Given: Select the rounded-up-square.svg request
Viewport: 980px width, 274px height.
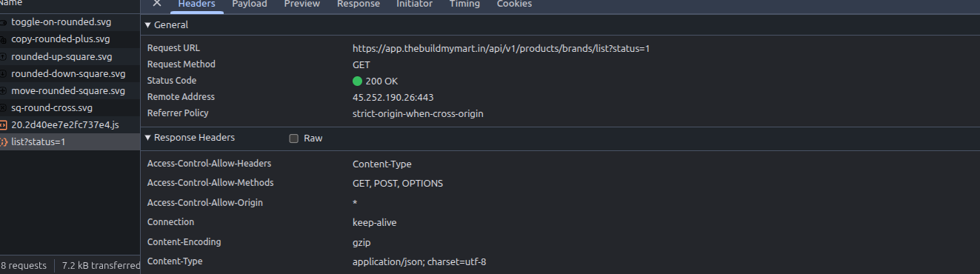Looking at the screenshot, I should [x=70, y=56].
